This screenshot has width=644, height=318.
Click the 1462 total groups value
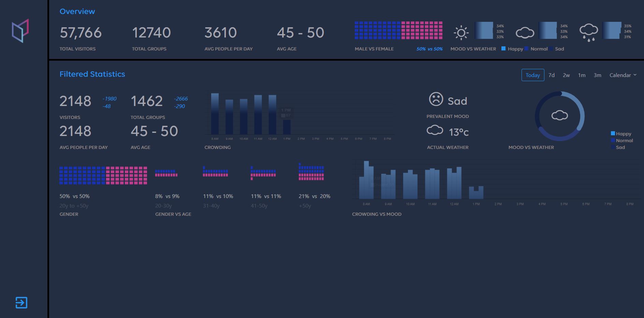[x=147, y=101]
